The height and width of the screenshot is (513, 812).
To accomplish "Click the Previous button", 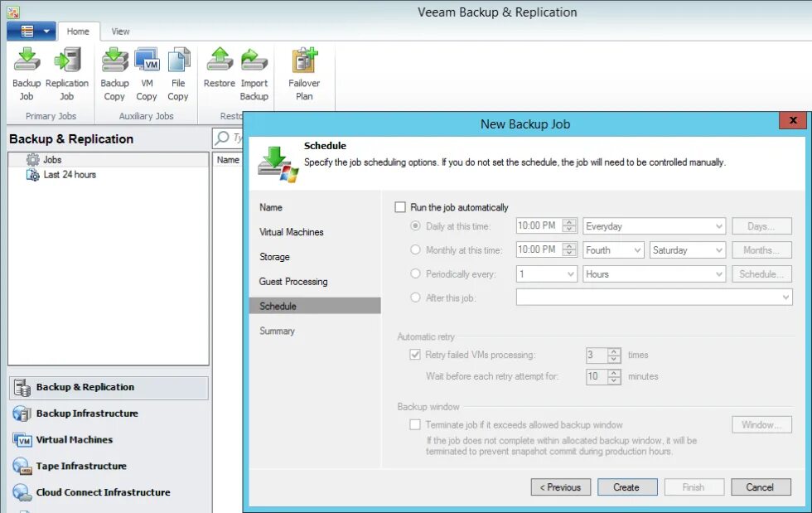I will click(561, 487).
